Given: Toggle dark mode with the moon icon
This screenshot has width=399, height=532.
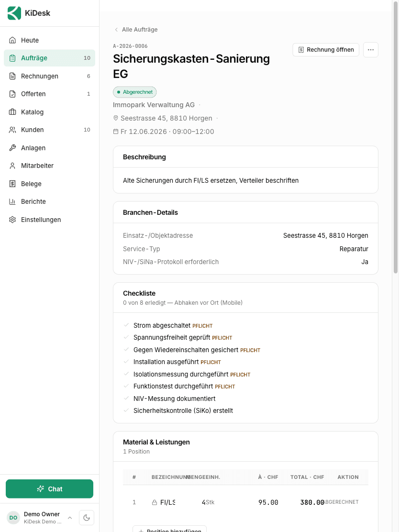Looking at the screenshot, I should point(87,518).
